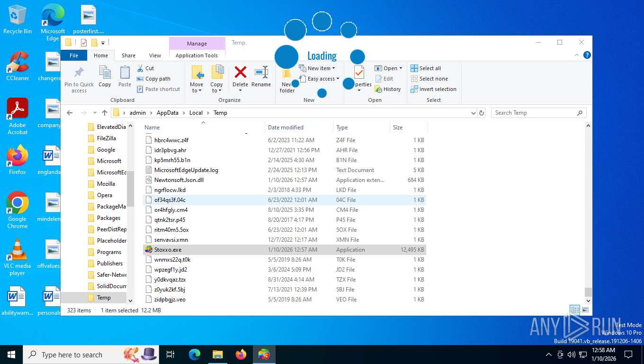
Task: Sort by the Type column header
Action: 361,127
